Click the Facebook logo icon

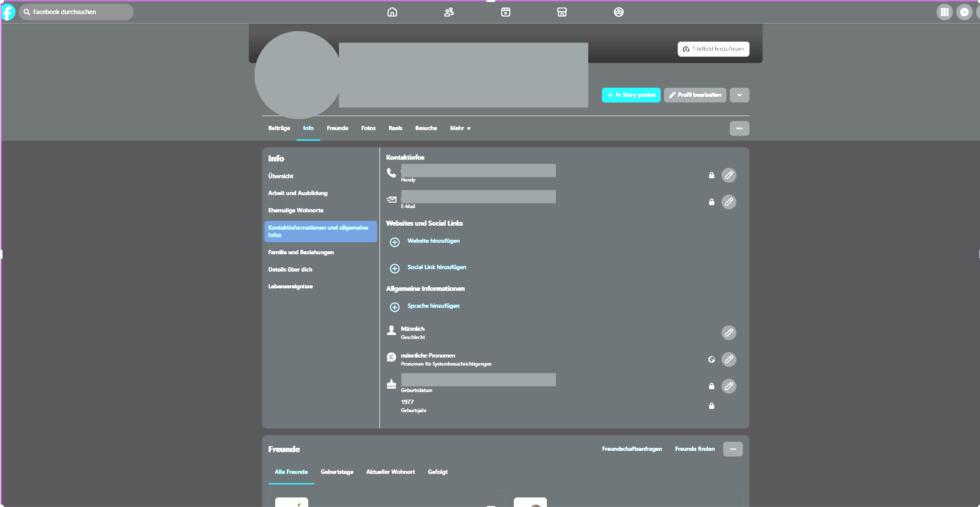click(9, 12)
